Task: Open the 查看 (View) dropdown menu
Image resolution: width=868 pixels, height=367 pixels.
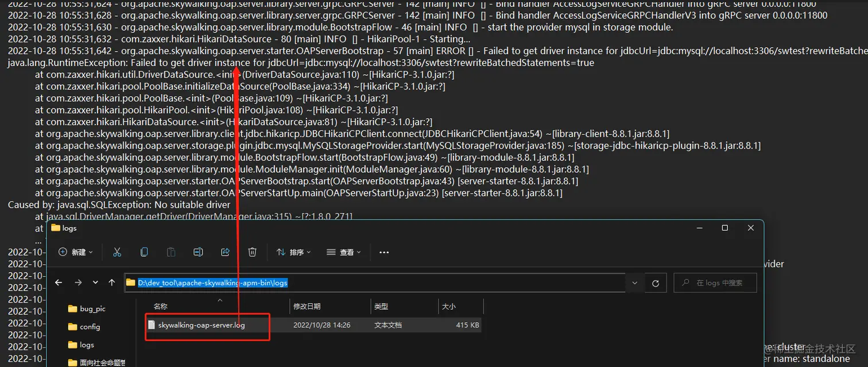Action: click(x=344, y=252)
